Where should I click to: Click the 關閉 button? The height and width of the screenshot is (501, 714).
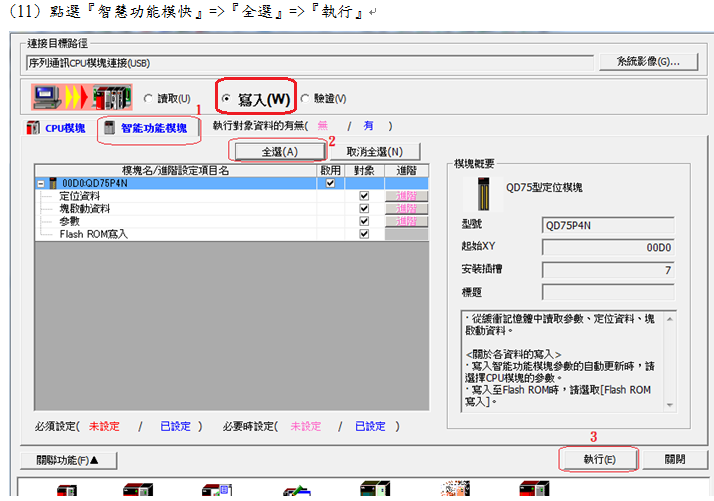[675, 460]
